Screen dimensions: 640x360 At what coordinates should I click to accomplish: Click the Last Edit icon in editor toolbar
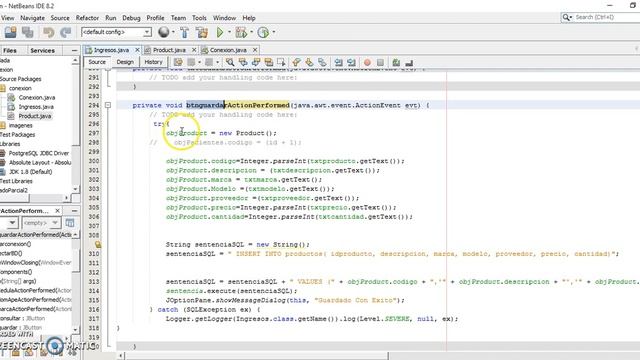click(178, 62)
